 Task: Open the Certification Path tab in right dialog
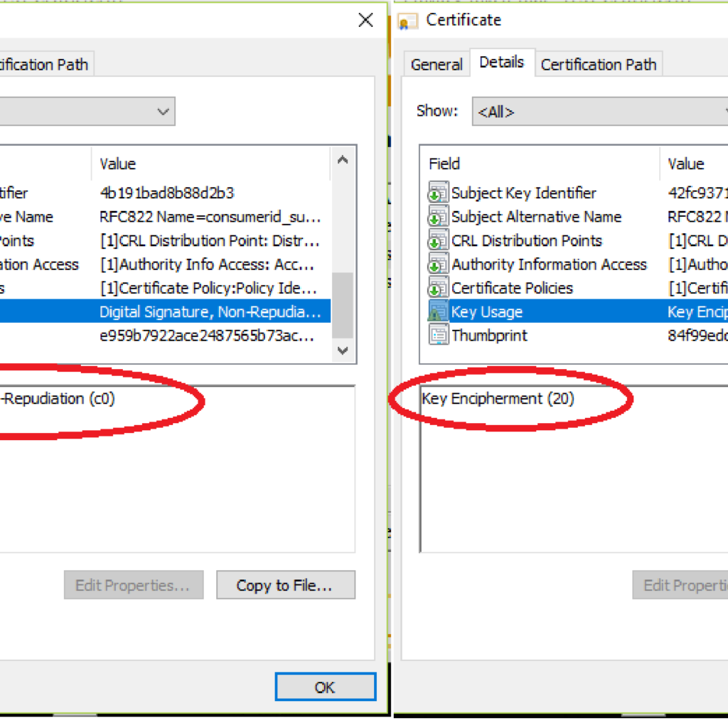(x=598, y=65)
